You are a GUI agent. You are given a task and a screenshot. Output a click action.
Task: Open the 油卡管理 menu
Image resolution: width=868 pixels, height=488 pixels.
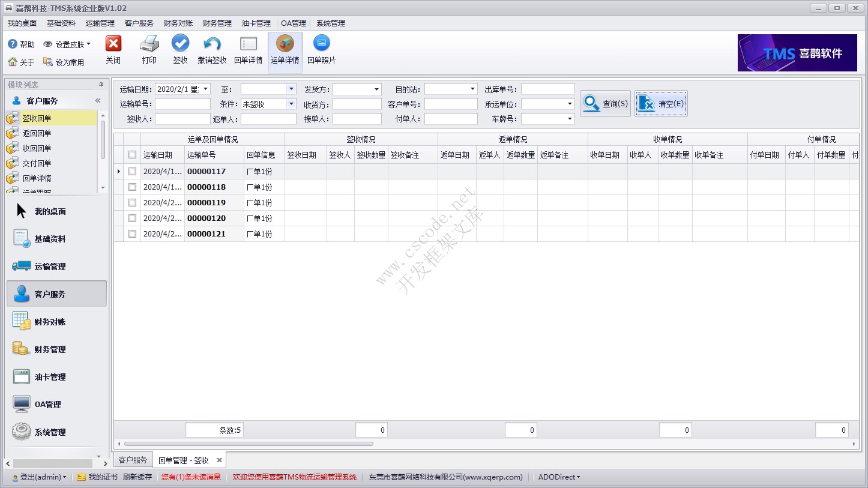[256, 23]
